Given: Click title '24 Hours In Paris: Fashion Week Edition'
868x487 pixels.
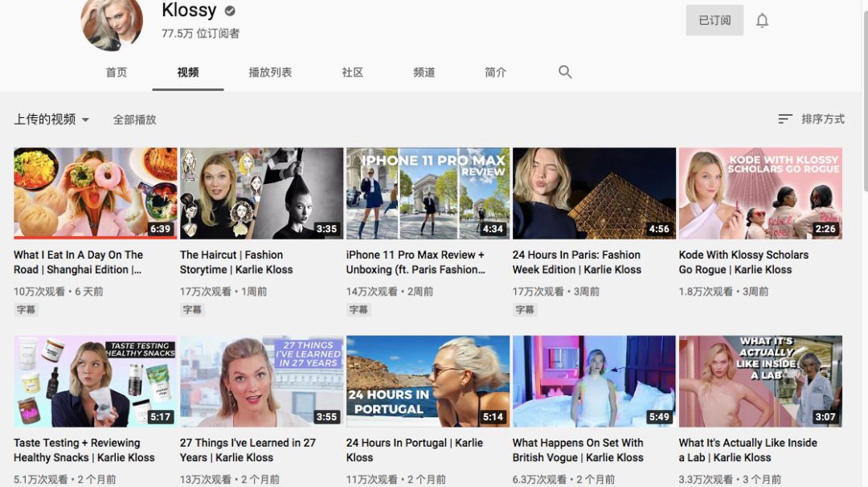Looking at the screenshot, I should pos(577,262).
